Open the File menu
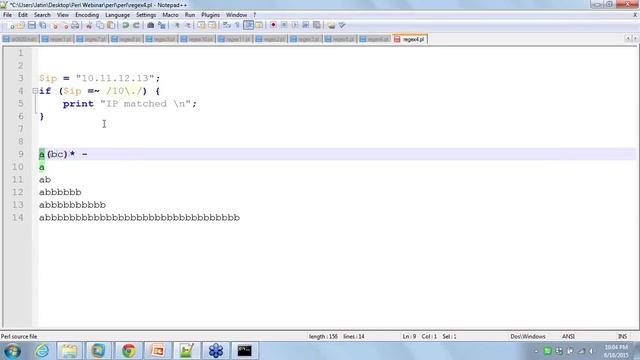The image size is (640, 360). click(x=7, y=15)
